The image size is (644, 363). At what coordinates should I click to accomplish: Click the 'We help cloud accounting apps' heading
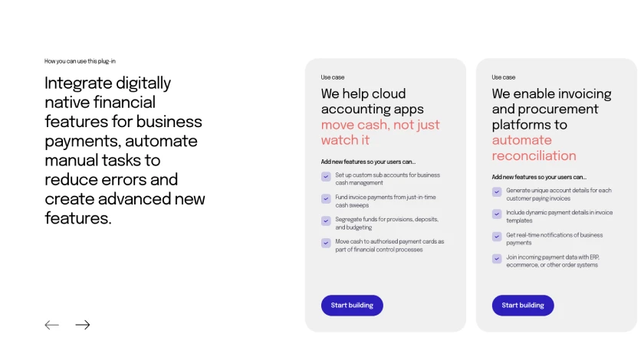(x=373, y=101)
